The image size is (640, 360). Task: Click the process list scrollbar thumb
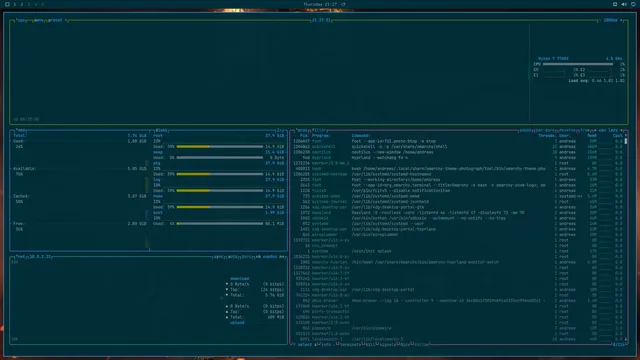click(x=626, y=141)
